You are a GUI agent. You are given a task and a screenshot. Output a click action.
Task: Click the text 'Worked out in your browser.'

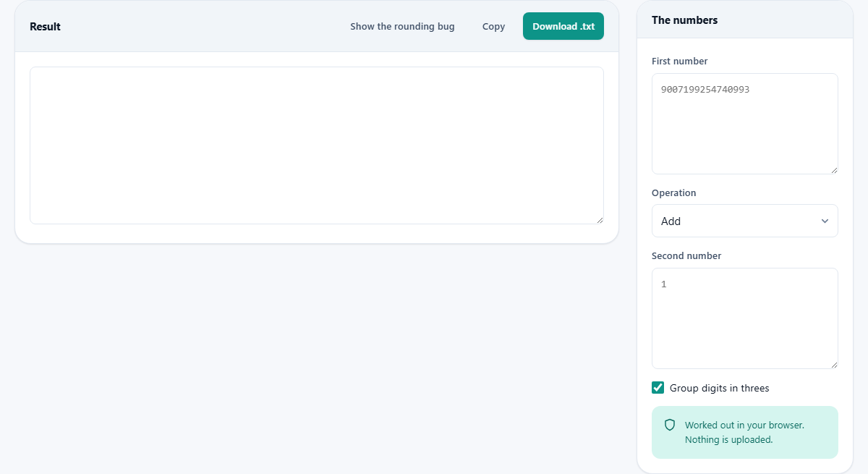pyautogui.click(x=744, y=426)
